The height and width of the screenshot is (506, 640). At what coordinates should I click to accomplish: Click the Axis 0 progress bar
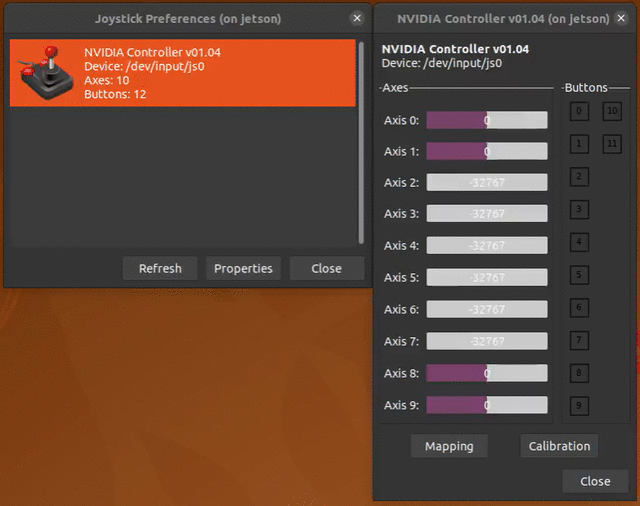point(487,120)
